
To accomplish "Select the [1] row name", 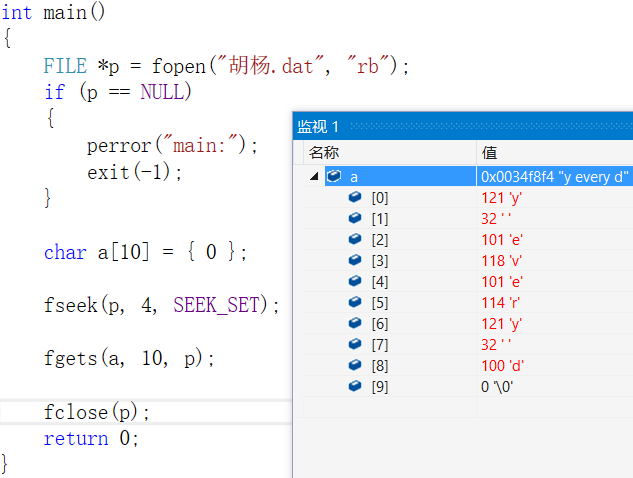I will (x=380, y=219).
